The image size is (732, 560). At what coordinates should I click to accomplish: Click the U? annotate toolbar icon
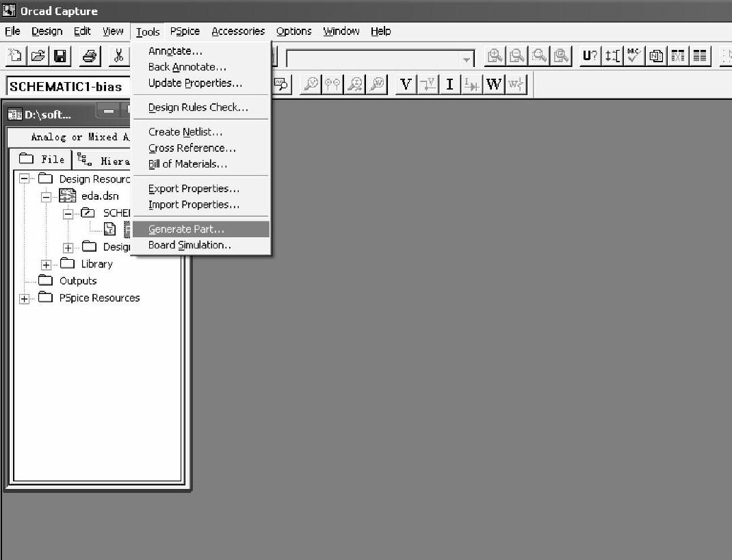(x=590, y=56)
